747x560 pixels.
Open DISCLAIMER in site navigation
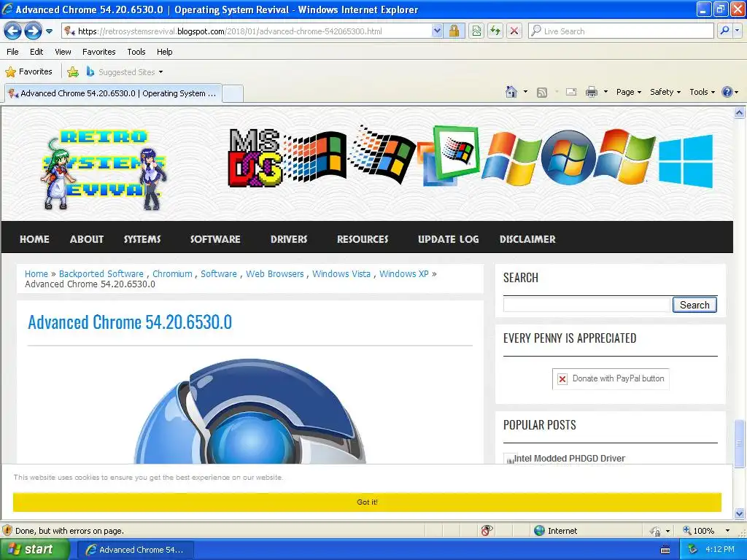(x=527, y=239)
